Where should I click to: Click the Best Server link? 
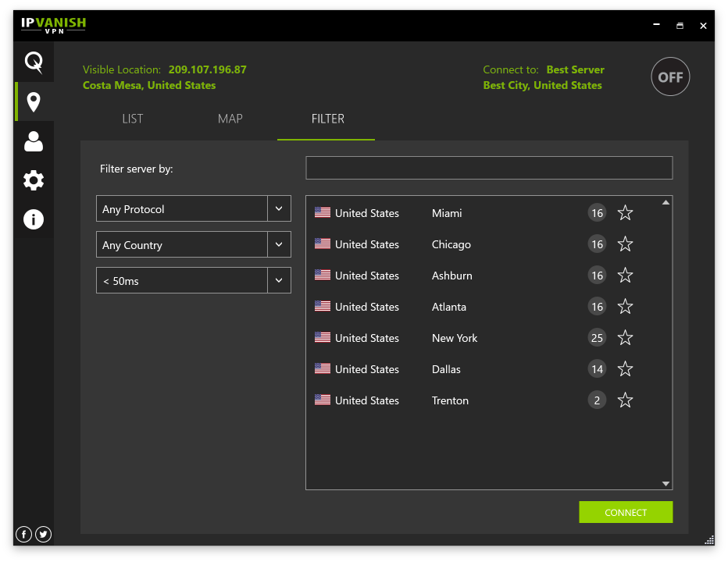575,69
